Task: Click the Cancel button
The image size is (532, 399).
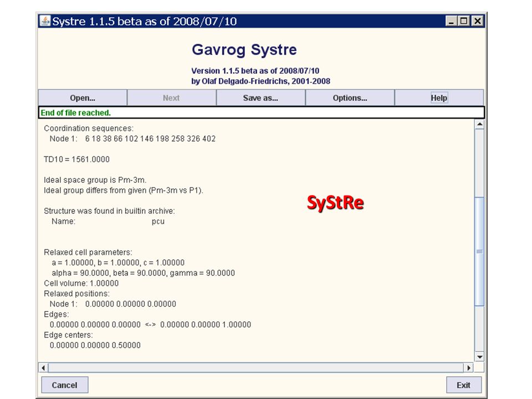Action: [64, 385]
